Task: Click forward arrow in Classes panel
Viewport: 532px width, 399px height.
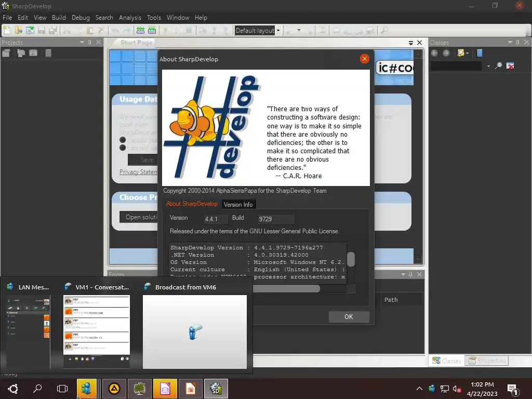Action: [x=446, y=53]
